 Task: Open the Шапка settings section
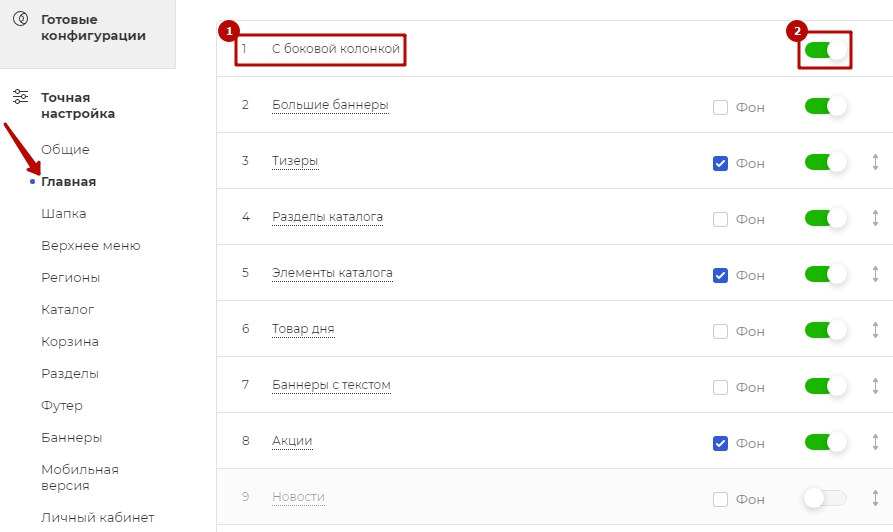64,214
